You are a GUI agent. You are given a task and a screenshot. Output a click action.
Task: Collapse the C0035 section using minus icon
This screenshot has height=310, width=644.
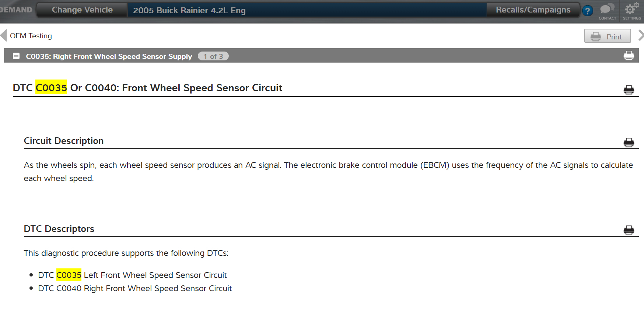click(x=16, y=56)
